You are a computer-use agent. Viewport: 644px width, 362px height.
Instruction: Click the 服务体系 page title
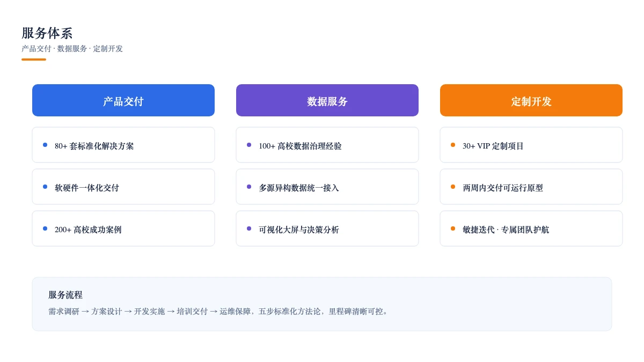47,33
